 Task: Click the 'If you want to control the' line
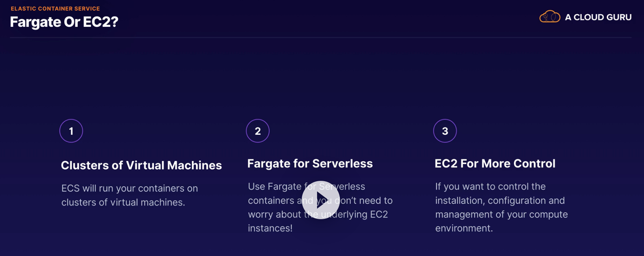[490, 186]
